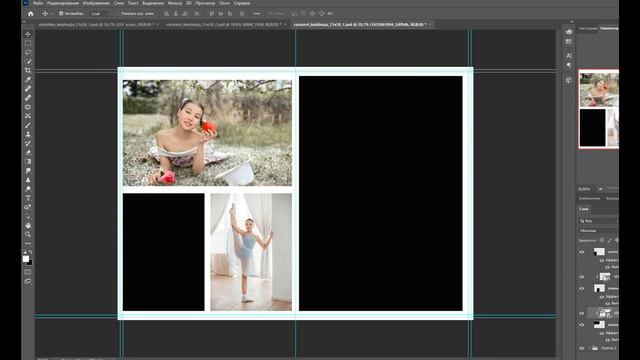The image size is (640, 360).
Task: Toggle Quick Mask mode
Action: [x=28, y=272]
